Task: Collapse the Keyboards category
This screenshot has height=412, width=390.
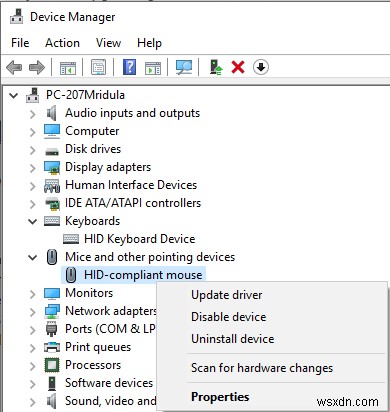Action: [x=32, y=222]
